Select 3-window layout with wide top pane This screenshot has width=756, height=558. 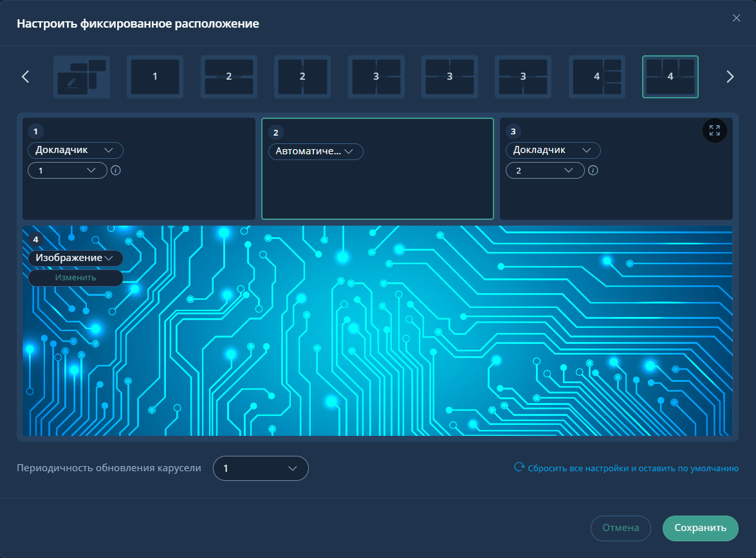tap(523, 76)
